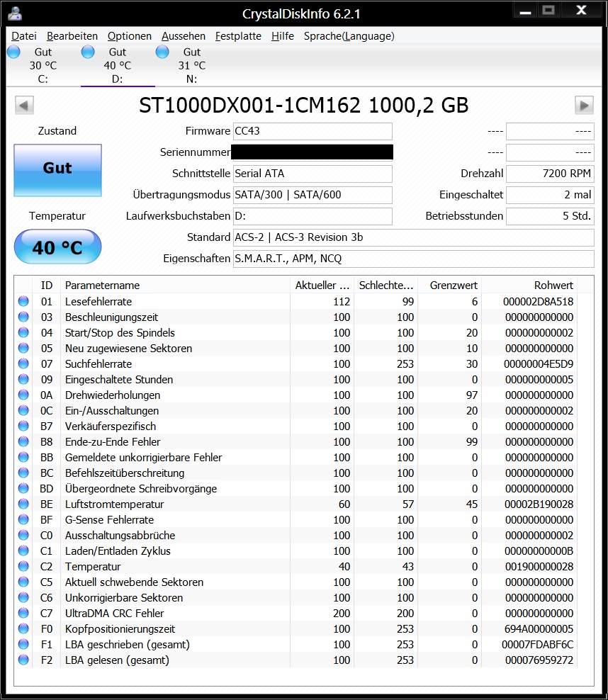Click blue status dot for Ein-/Ausschaltungen
Image resolution: width=608 pixels, height=700 pixels.
[23, 410]
